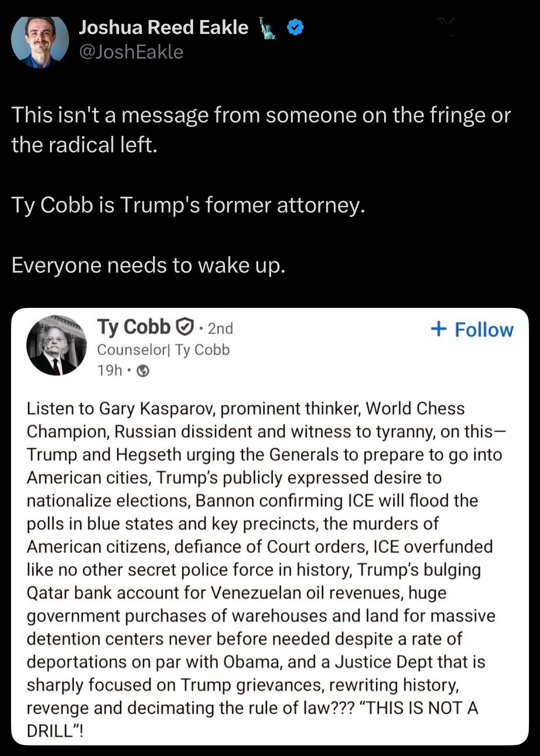The width and height of the screenshot is (540, 756).
Task: Click the globe public-visibility icon
Action: (x=142, y=371)
